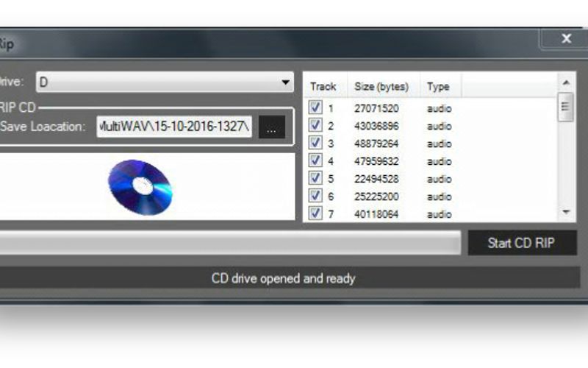Click the blue CD disc image
Screen dimensions: 588x368
point(140,187)
